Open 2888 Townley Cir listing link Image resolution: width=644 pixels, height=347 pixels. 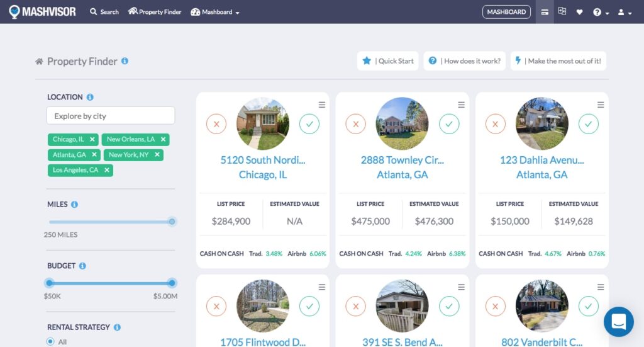point(402,168)
